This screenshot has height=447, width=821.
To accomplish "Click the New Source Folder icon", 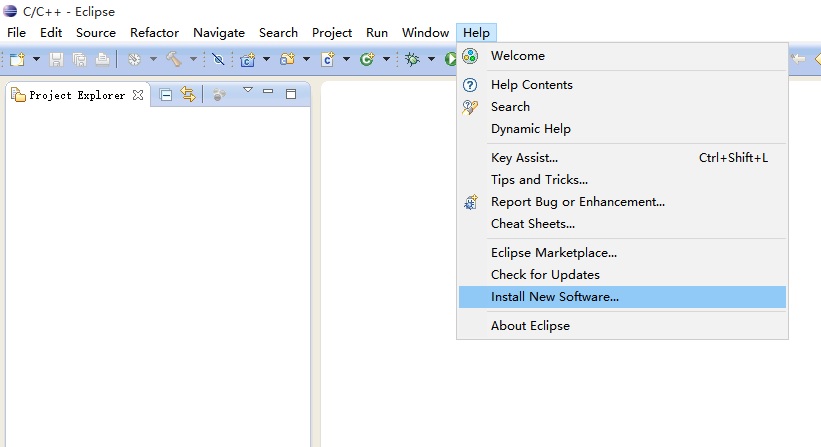I will click(287, 59).
